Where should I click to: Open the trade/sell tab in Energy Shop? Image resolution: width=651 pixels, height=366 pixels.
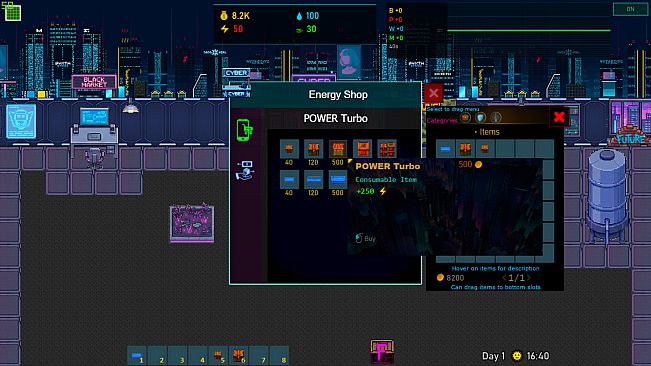coord(245,170)
